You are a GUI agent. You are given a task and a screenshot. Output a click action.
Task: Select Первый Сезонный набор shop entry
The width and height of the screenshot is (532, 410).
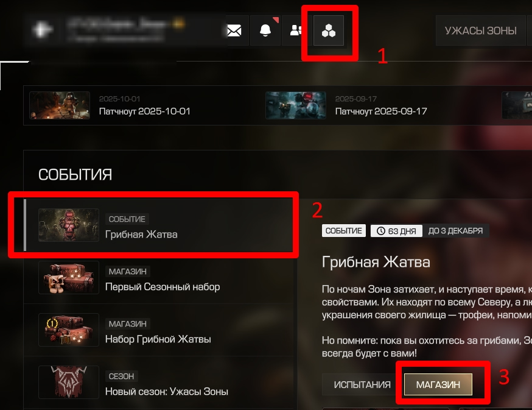coord(159,278)
